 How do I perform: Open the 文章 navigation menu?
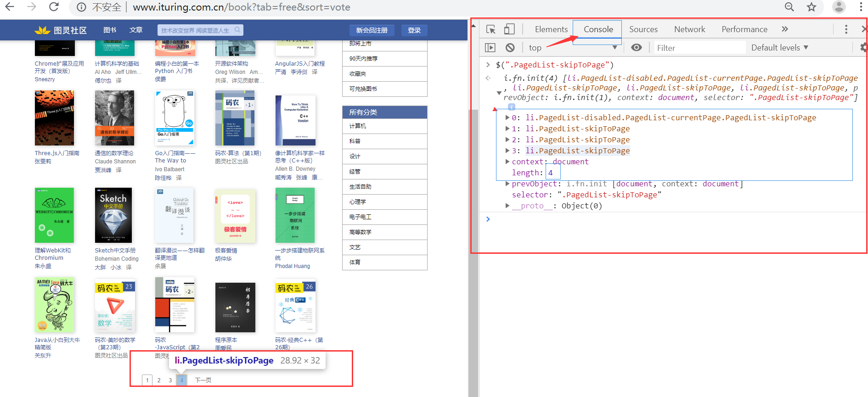coord(136,30)
